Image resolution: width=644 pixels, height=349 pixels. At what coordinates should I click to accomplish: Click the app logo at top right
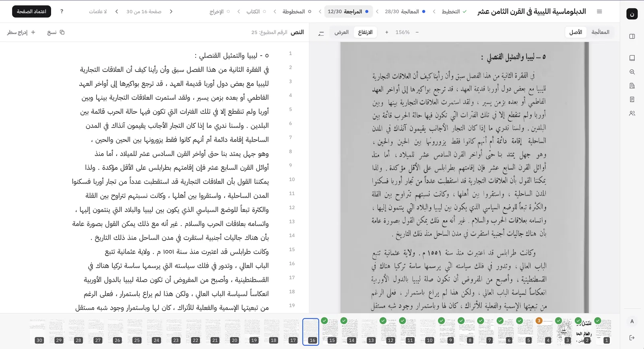[x=632, y=14]
